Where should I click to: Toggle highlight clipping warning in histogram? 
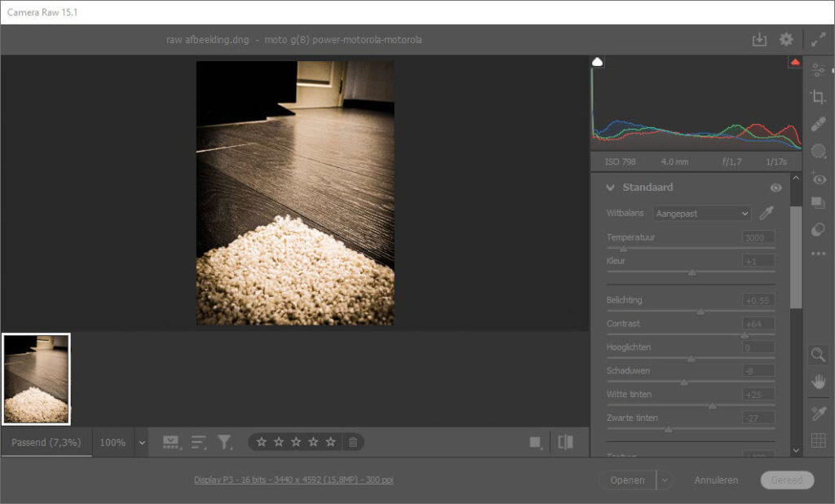(794, 62)
